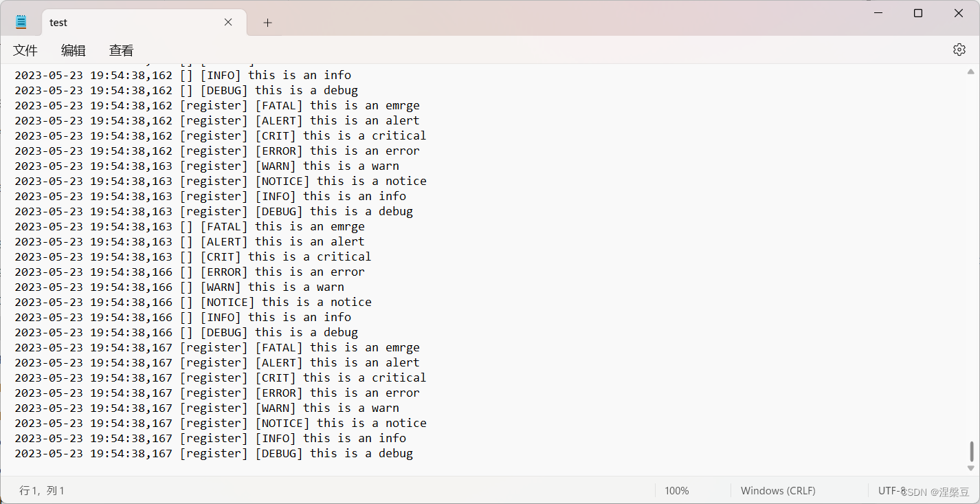Image resolution: width=980 pixels, height=504 pixels.
Task: Open the 文件 menu
Action: (25, 50)
